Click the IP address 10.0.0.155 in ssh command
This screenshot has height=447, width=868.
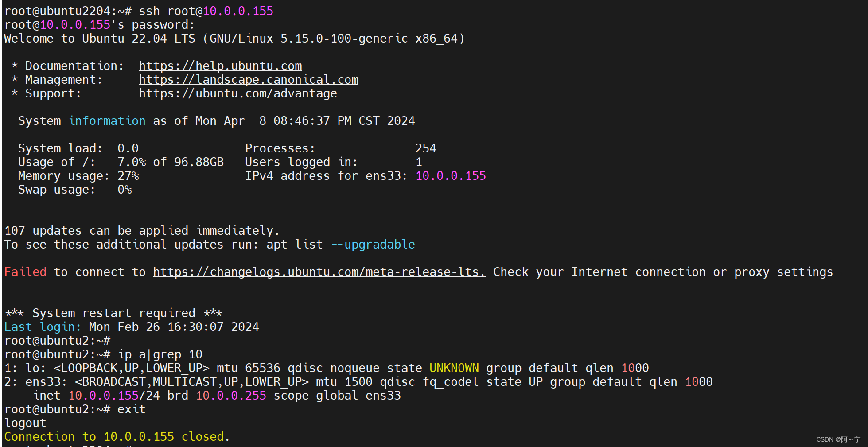coord(238,11)
